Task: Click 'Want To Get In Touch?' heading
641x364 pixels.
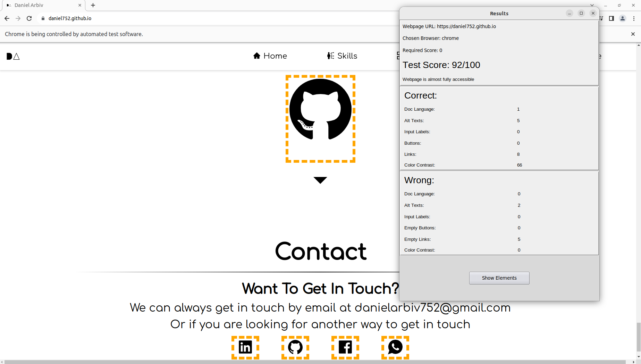Action: (320, 288)
